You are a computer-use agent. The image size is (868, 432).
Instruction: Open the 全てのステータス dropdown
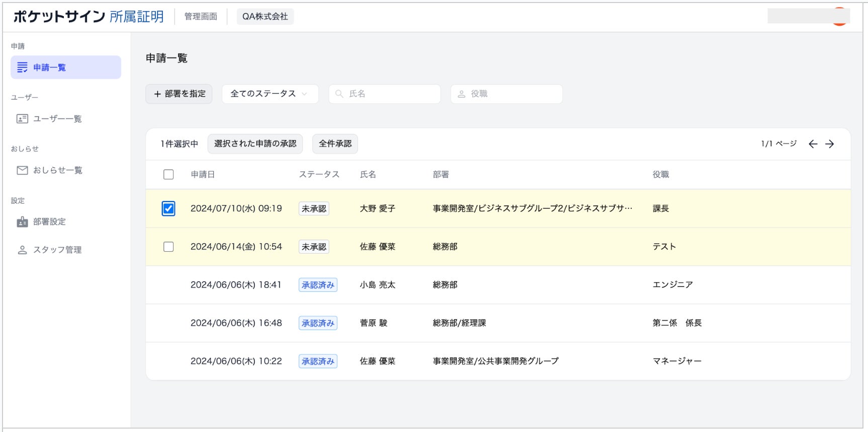pos(270,94)
